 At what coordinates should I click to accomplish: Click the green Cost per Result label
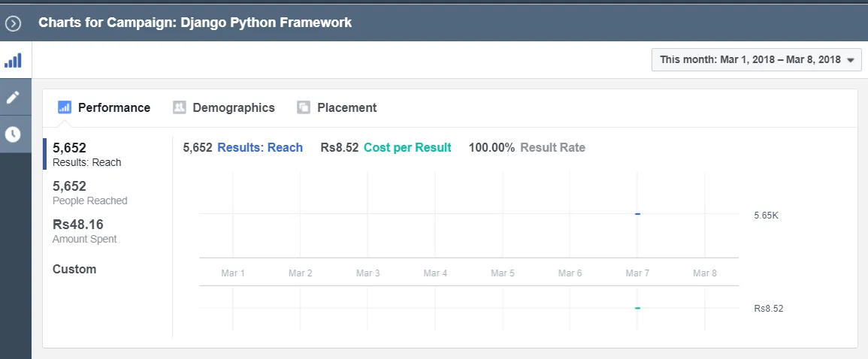[x=407, y=148]
